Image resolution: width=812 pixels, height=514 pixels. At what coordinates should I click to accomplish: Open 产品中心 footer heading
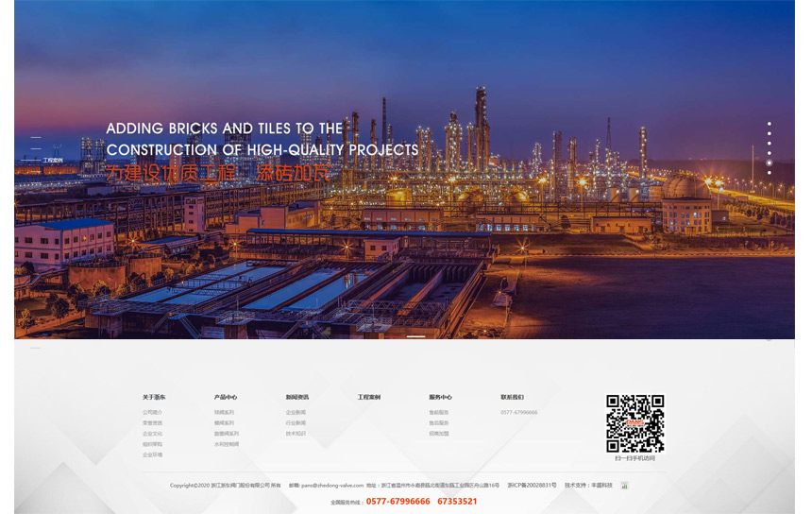tap(226, 397)
